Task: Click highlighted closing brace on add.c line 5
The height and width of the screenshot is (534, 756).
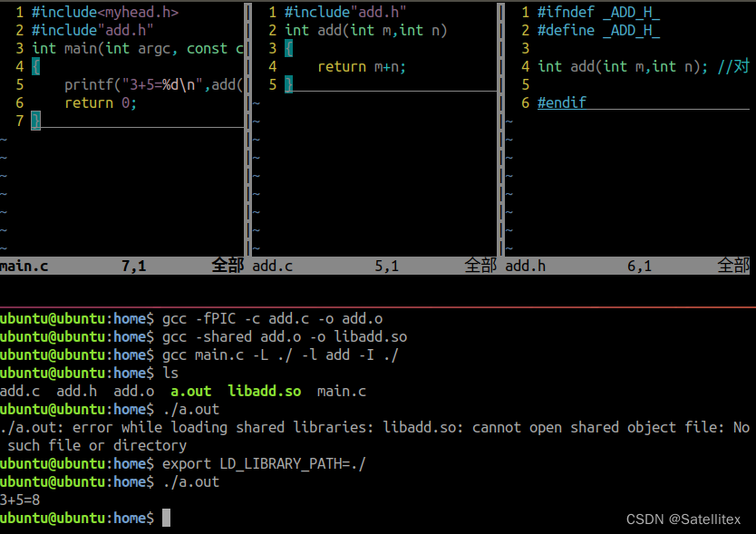Action: 288,84
